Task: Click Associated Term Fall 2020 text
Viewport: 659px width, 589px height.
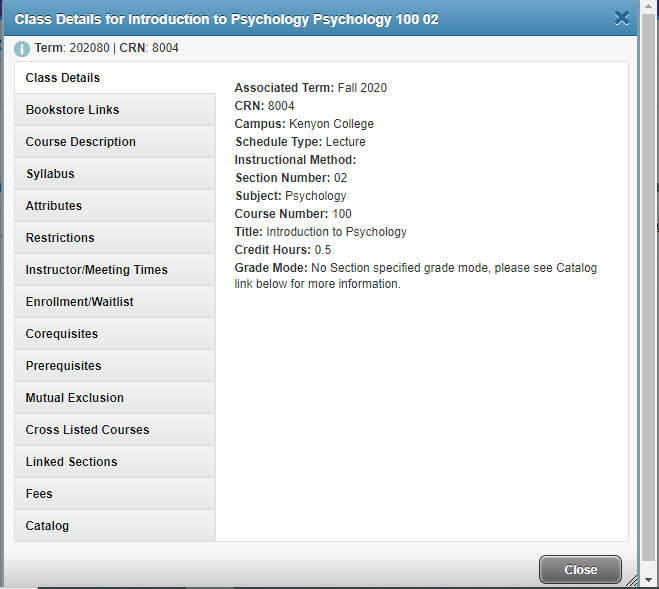Action: tap(311, 88)
